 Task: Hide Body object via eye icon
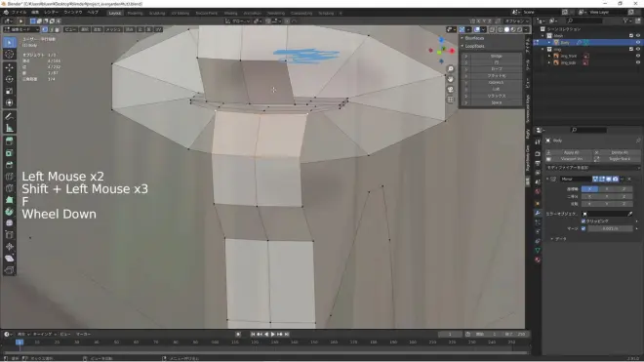[638, 42]
